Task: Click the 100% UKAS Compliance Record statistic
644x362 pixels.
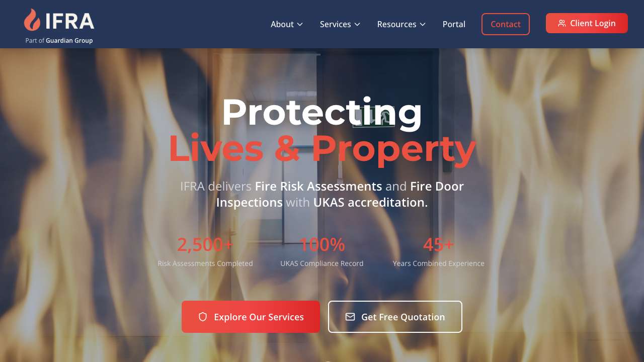Action: [322, 251]
